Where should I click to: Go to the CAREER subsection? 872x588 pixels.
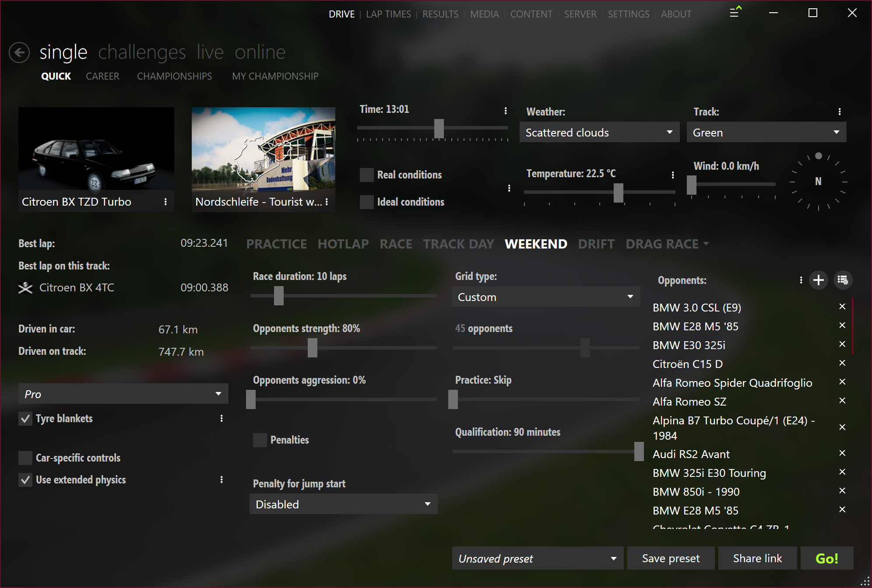click(x=102, y=76)
